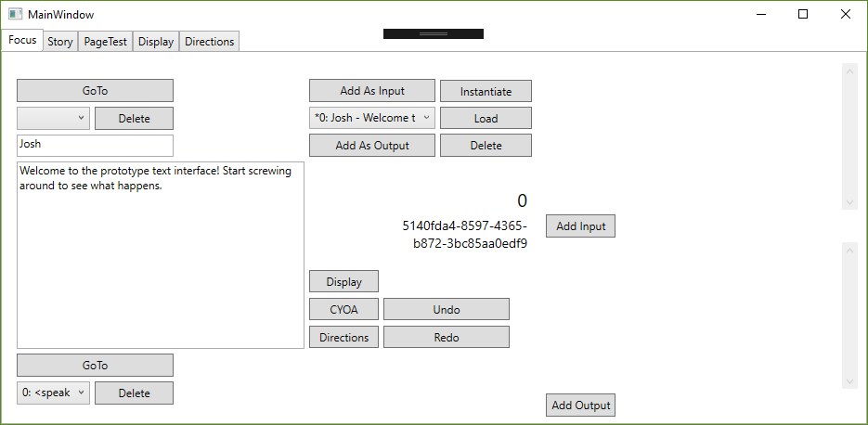Expand the '0: <speak' dropdown
The width and height of the screenshot is (868, 425).
(53, 393)
